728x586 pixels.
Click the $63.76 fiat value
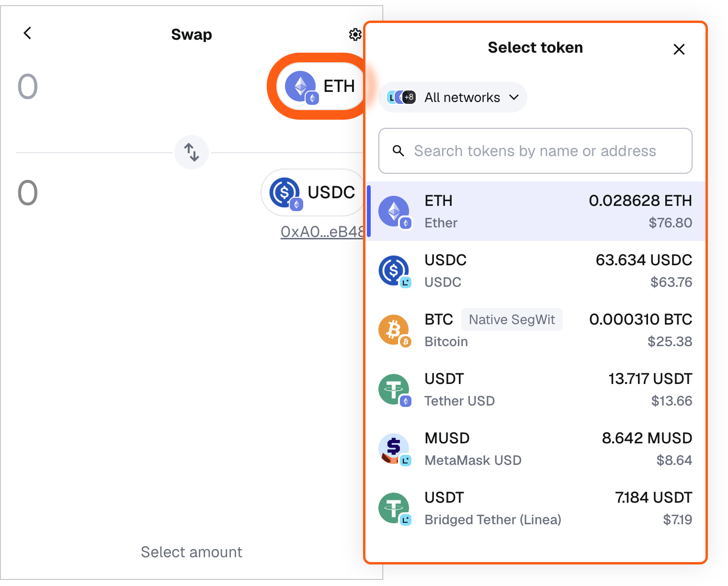click(x=671, y=282)
